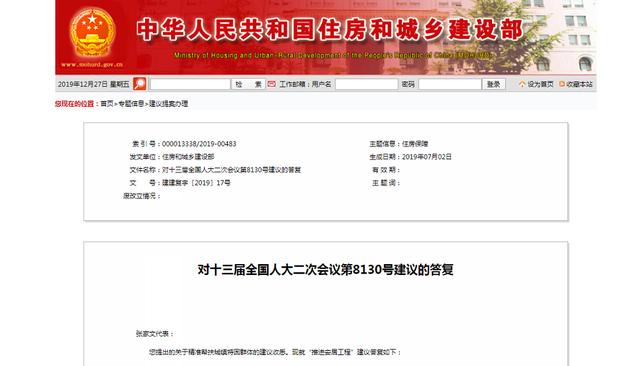Click the first body paragraph of the reply
The width and height of the screenshot is (640, 366).
click(275, 352)
